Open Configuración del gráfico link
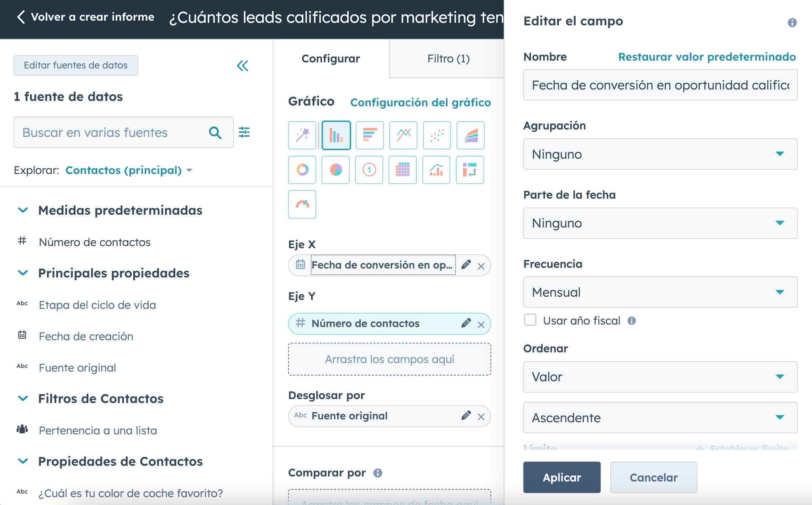 421,102
